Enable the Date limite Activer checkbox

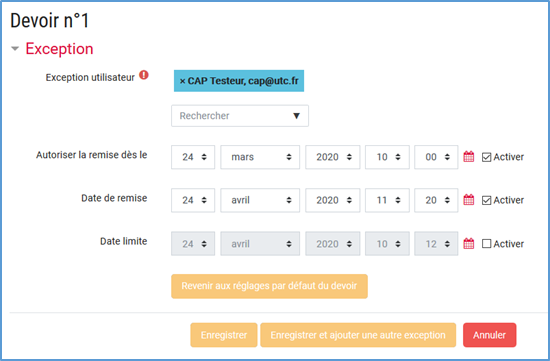(x=486, y=243)
